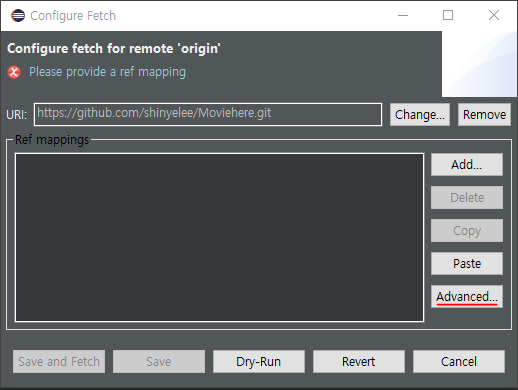Click the Change... button for the URI

pyautogui.click(x=420, y=114)
